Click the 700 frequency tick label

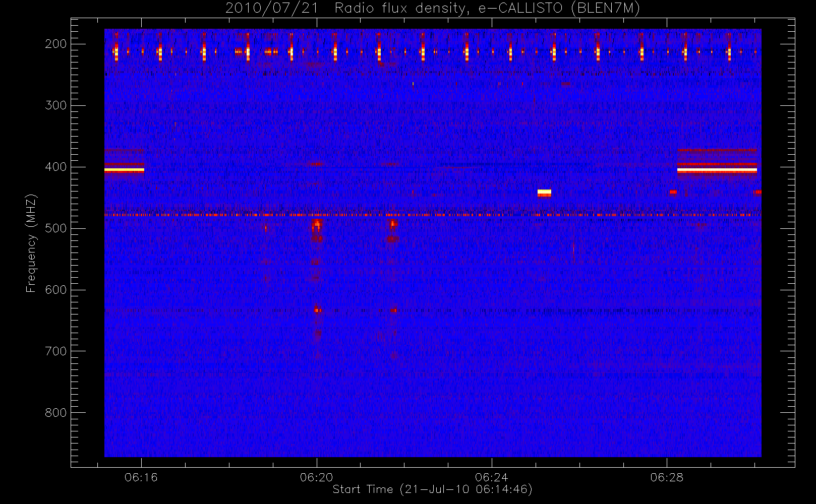55,351
